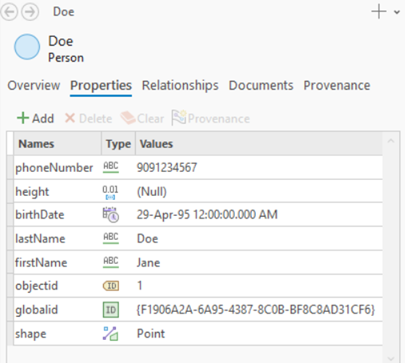Click the Clear eraser button

click(x=142, y=118)
